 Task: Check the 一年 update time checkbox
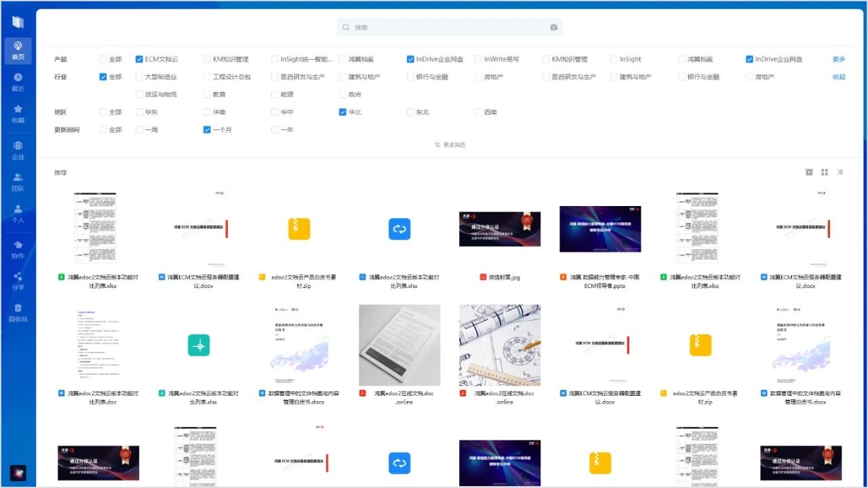[275, 129]
